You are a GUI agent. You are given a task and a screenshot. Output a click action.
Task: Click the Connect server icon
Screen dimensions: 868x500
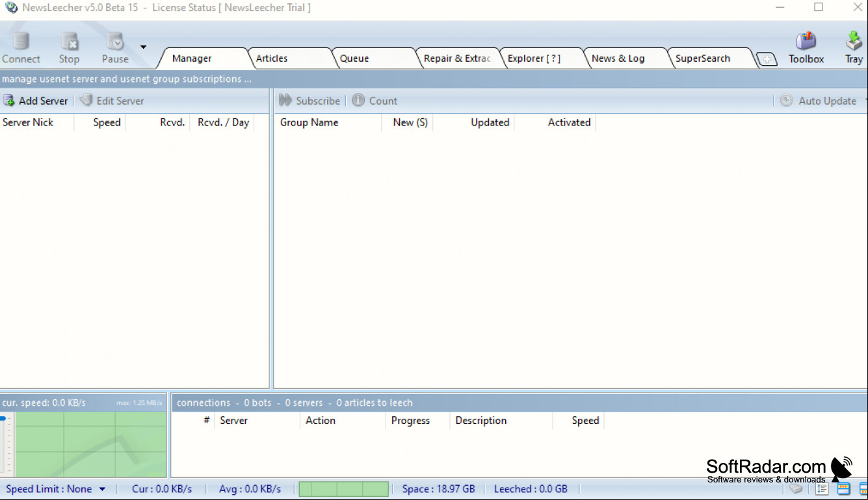click(21, 47)
